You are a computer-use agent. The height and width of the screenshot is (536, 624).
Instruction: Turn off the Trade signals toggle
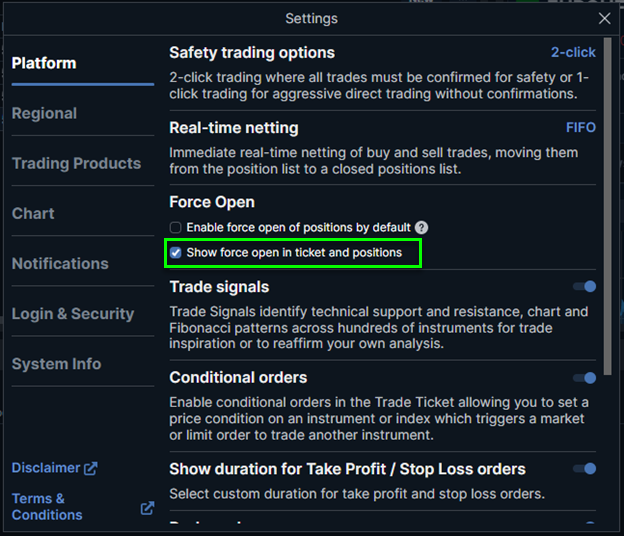tap(584, 287)
